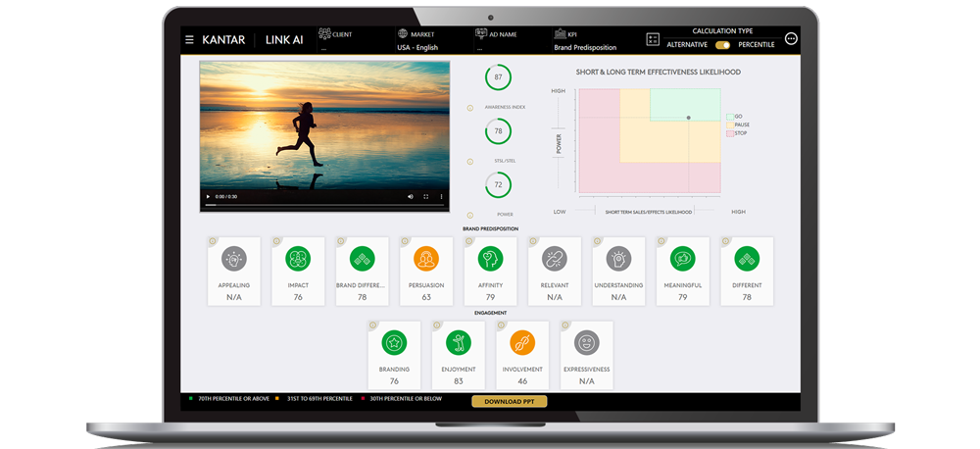This screenshot has height=449, width=980.
Task: Open info corner icon on Branding card
Action: tap(372, 325)
